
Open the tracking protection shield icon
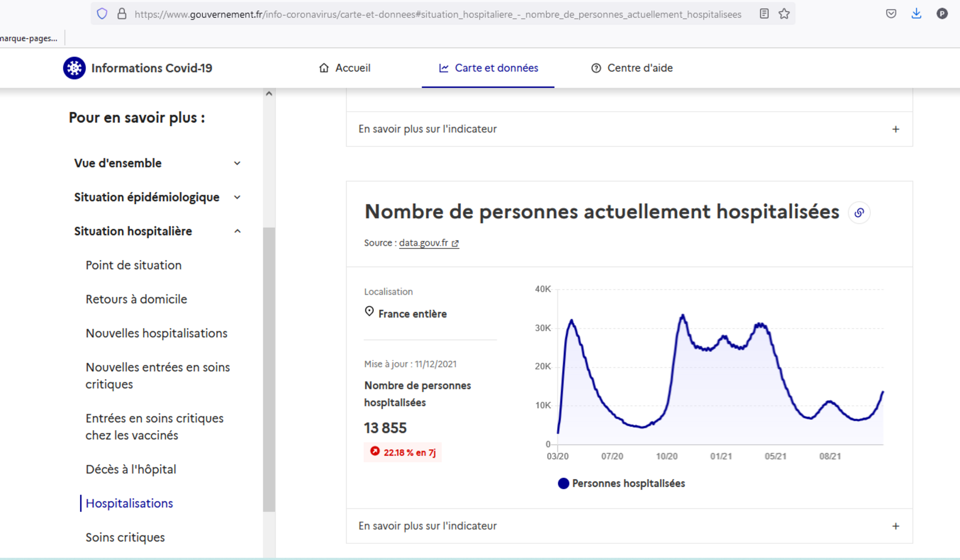102,14
